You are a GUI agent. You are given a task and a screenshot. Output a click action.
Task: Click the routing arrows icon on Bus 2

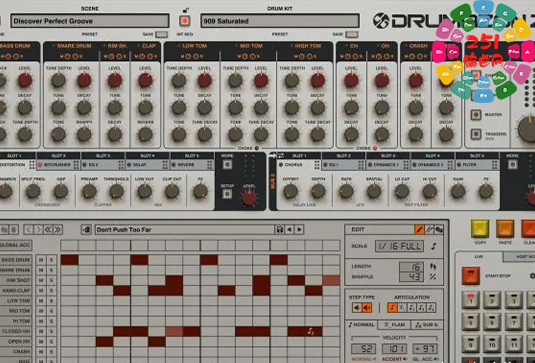pyautogui.click(x=281, y=156)
